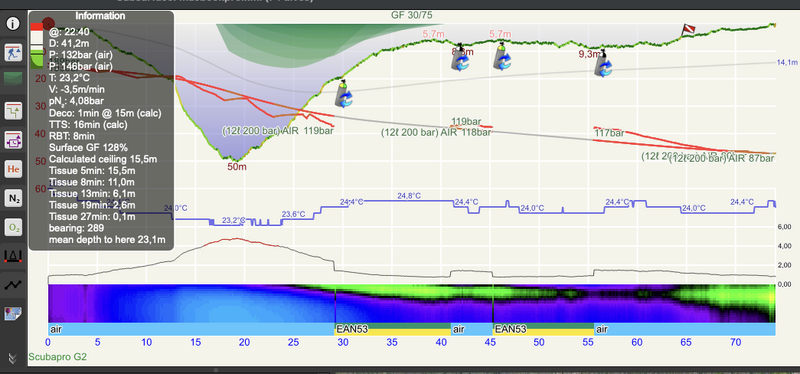Click the 50m maximum depth label
Viewport: 800px width, 374px height.
(236, 167)
